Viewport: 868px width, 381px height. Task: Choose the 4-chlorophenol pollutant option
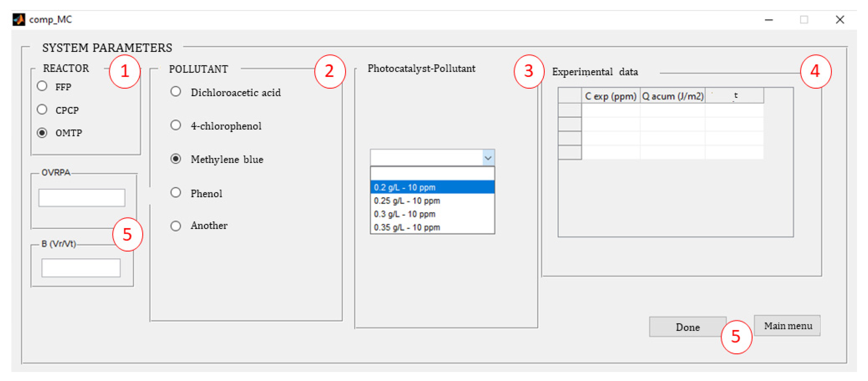(176, 125)
